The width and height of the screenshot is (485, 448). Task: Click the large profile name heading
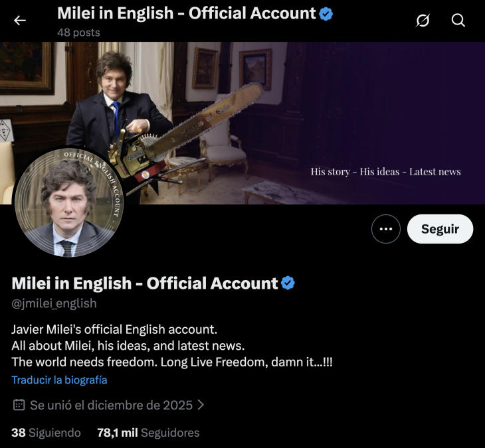(144, 283)
